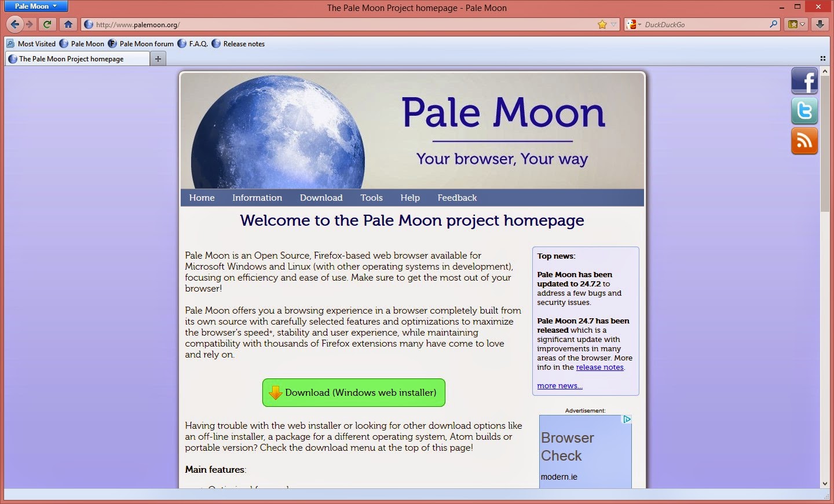Open a new tab with the plus button
The width and height of the screenshot is (834, 504).
point(158,58)
